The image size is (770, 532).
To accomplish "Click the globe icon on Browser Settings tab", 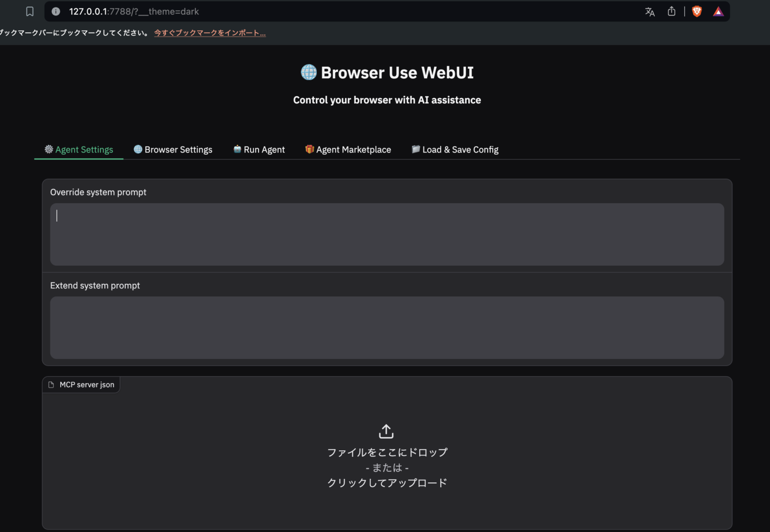I will tap(137, 149).
